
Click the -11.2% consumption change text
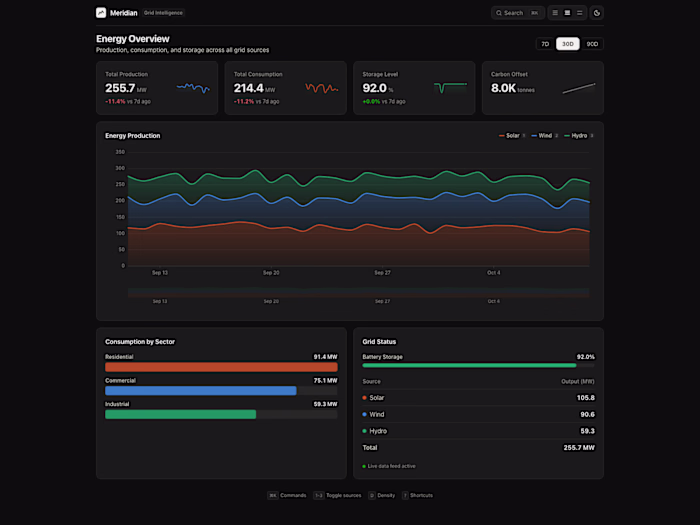(x=244, y=101)
